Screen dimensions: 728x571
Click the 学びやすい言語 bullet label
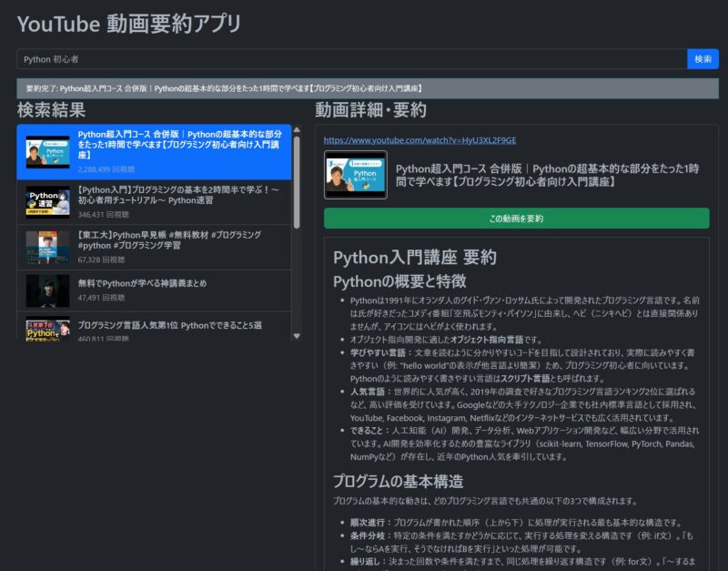coord(378,352)
